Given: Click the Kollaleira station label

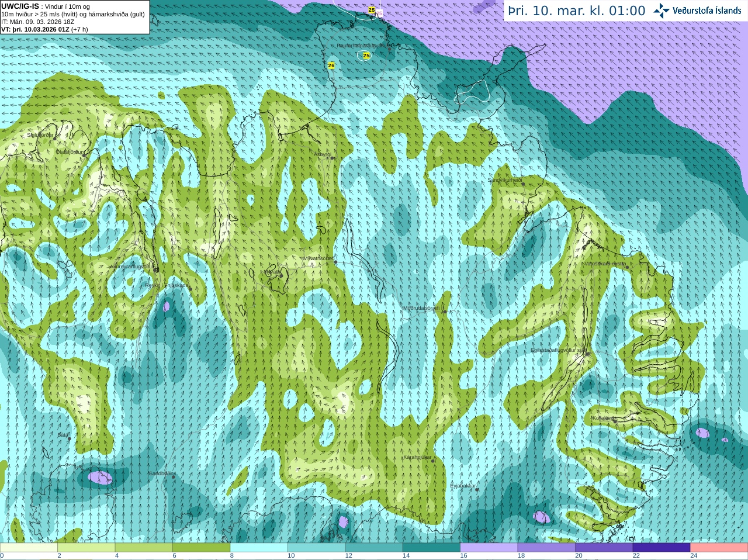Looking at the screenshot, I should [x=602, y=418].
